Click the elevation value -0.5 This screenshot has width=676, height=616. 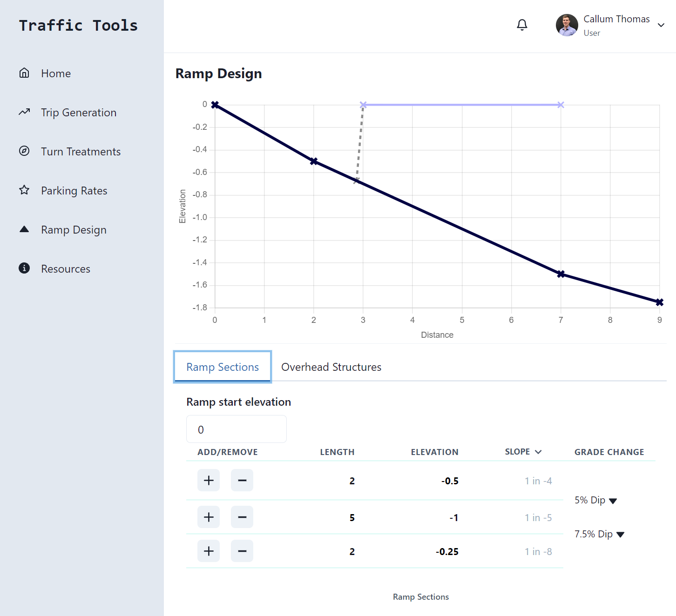450,481
